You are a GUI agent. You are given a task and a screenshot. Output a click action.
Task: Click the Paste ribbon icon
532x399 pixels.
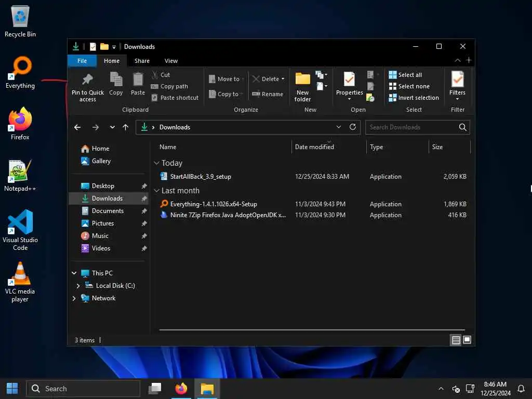click(138, 79)
